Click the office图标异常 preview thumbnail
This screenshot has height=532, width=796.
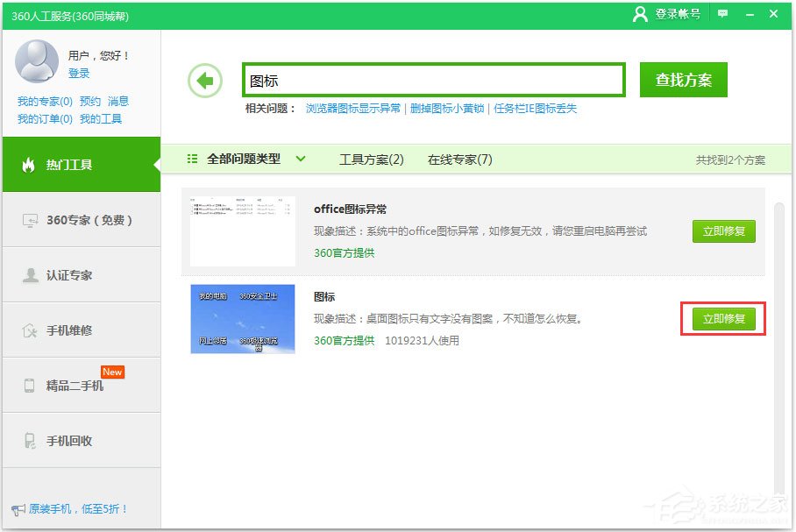coord(242,230)
